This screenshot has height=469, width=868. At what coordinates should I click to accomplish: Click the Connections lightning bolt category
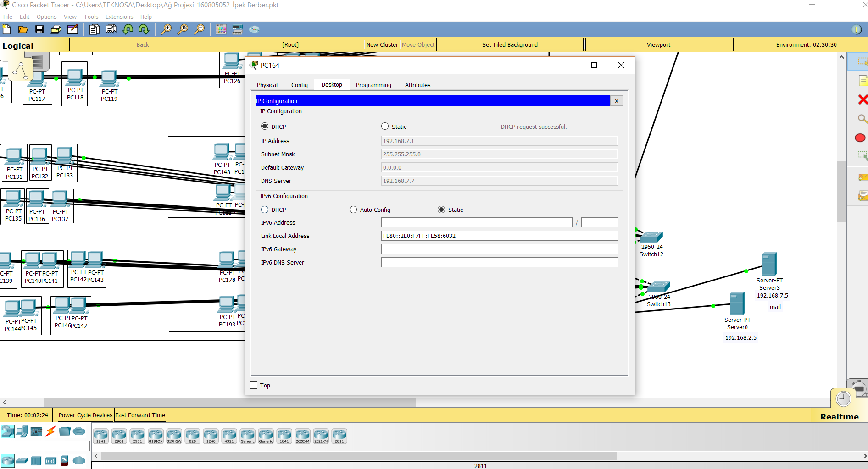[x=50, y=431]
